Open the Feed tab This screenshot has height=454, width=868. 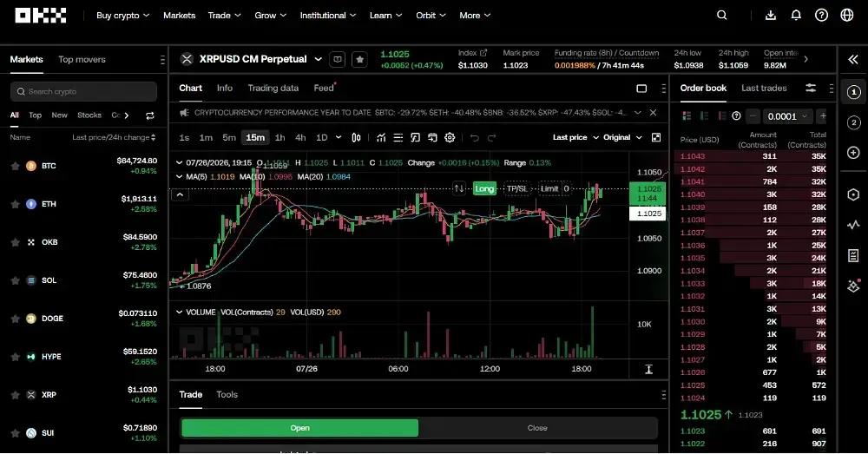coord(324,88)
